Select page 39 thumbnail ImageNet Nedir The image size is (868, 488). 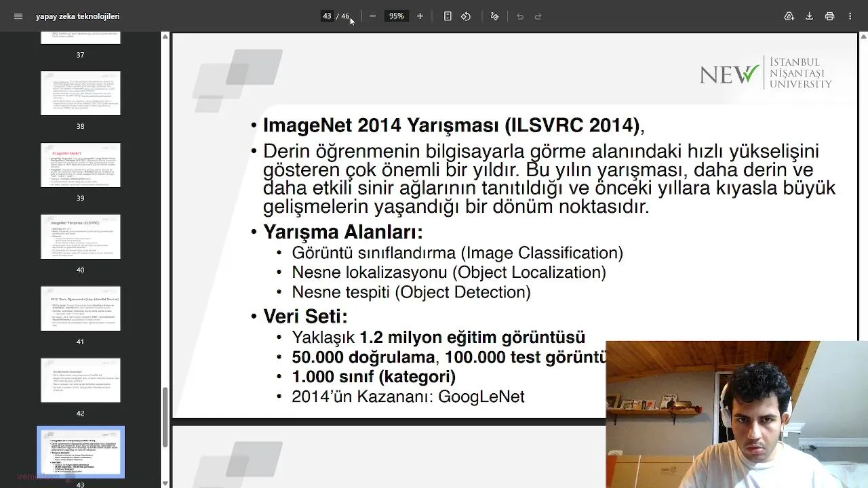point(81,165)
